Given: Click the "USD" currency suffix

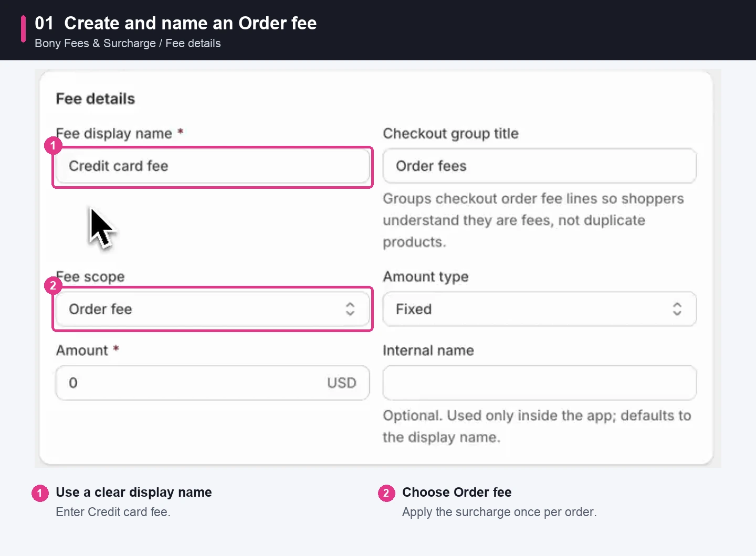Looking at the screenshot, I should click(342, 383).
